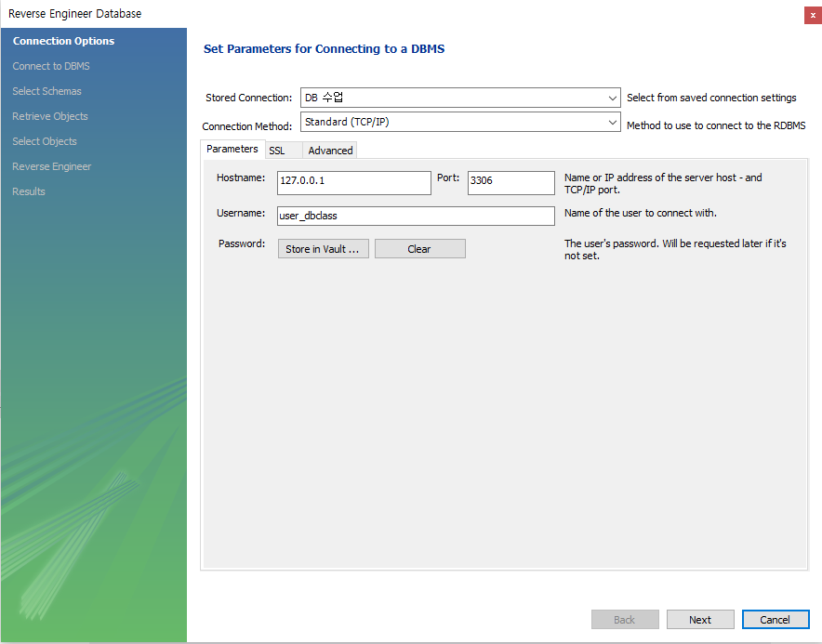Select the Retrieve Objects step

pyautogui.click(x=50, y=116)
